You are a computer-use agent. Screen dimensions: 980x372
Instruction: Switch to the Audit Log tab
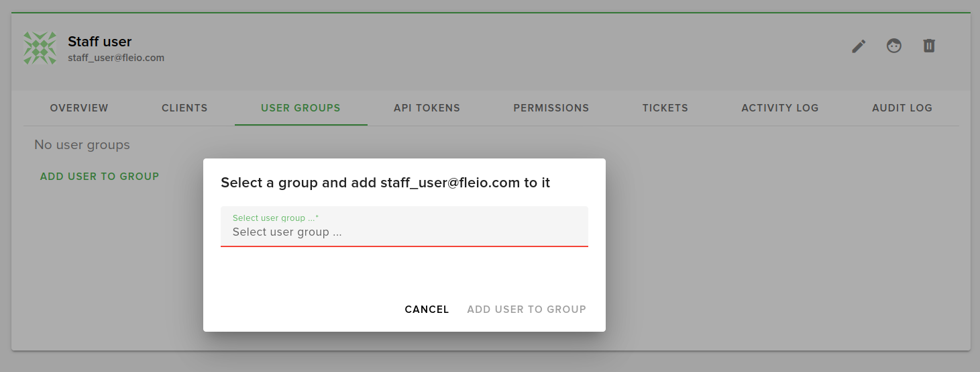click(902, 108)
